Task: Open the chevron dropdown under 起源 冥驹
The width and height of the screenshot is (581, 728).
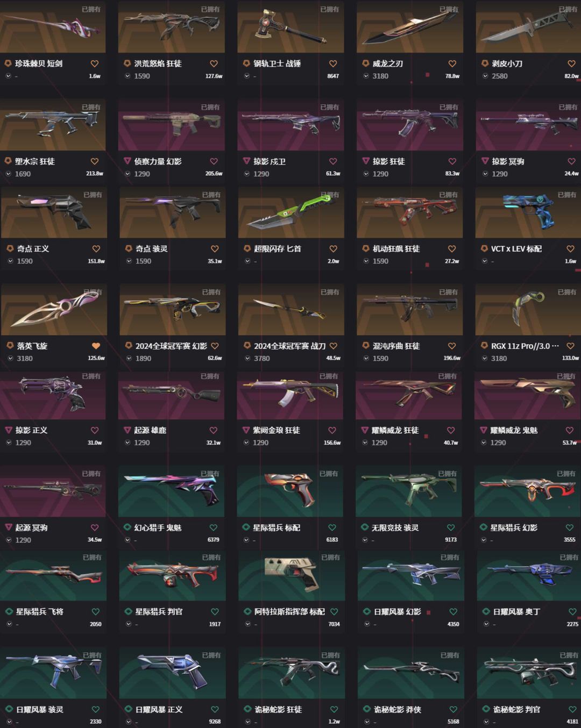Action: (8, 540)
